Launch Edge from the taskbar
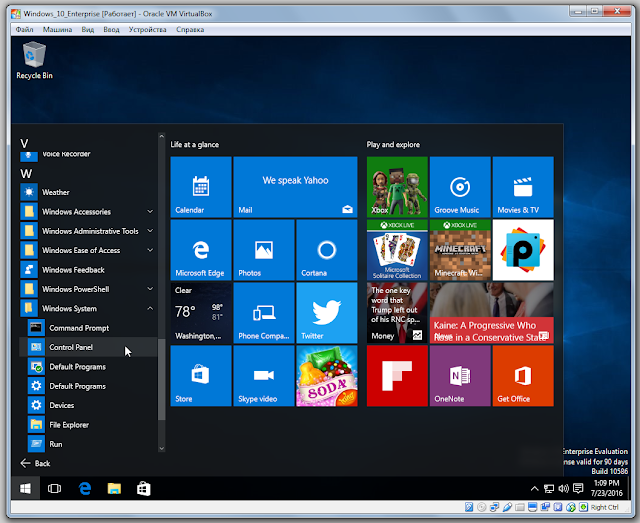This screenshot has width=640, height=523. click(85, 488)
